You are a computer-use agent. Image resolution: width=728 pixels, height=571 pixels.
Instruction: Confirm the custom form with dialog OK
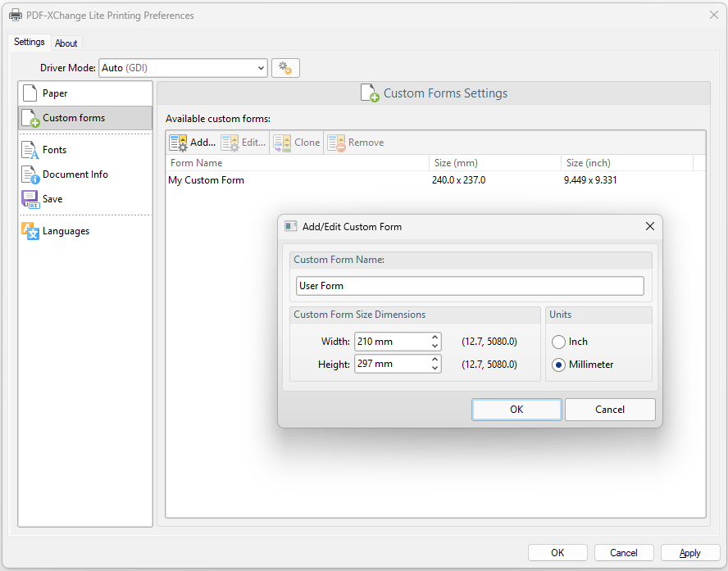coord(516,409)
